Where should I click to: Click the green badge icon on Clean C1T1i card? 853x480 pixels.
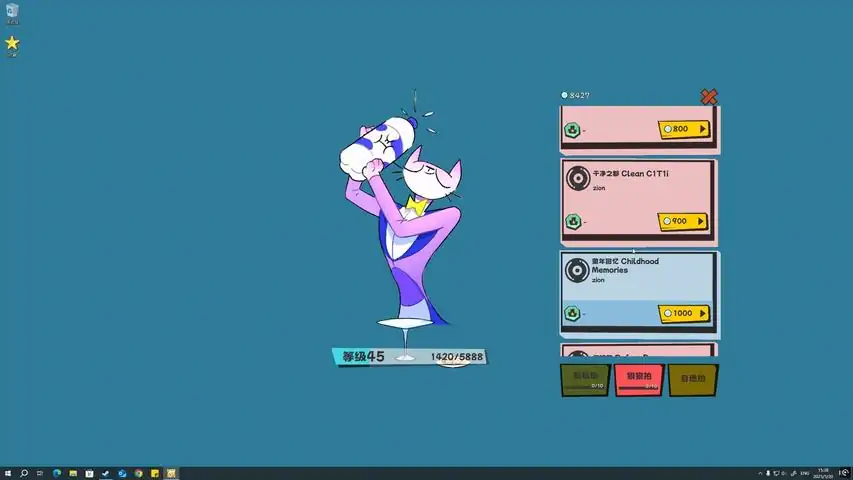[x=572, y=221]
